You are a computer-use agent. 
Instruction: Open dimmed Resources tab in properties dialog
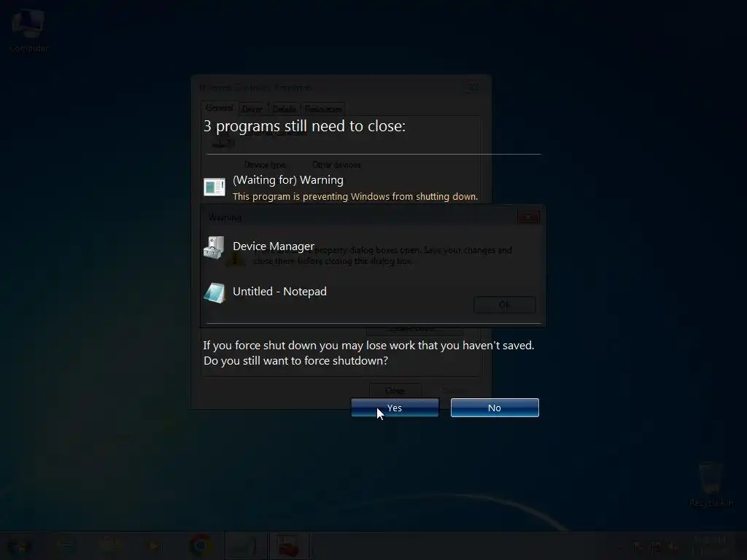coord(323,109)
